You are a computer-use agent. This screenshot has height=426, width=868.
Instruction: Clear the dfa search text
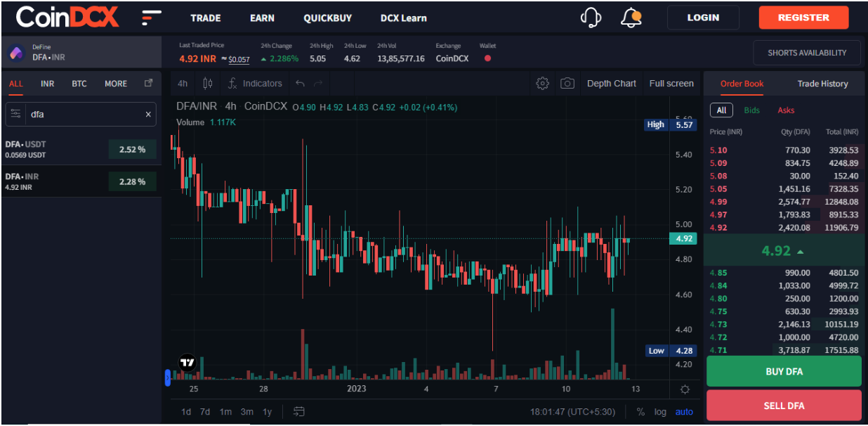pyautogui.click(x=148, y=114)
